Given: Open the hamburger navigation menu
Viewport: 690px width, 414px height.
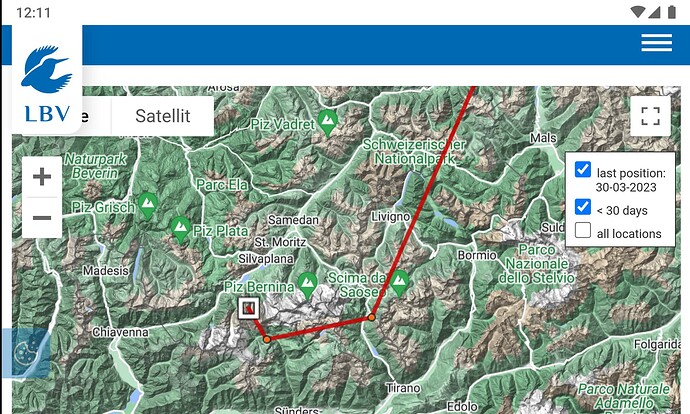Looking at the screenshot, I should click(656, 43).
